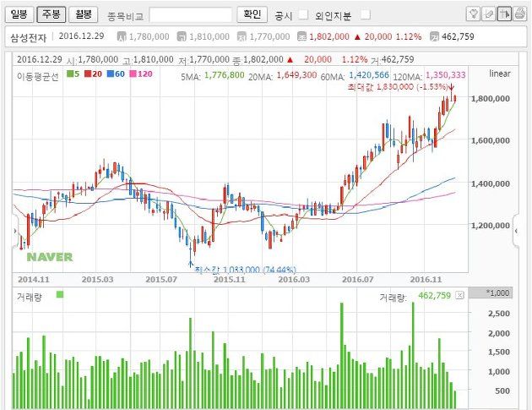Click the 2014.11 date axis label
Screen dimensions: 532x410
click(34, 280)
